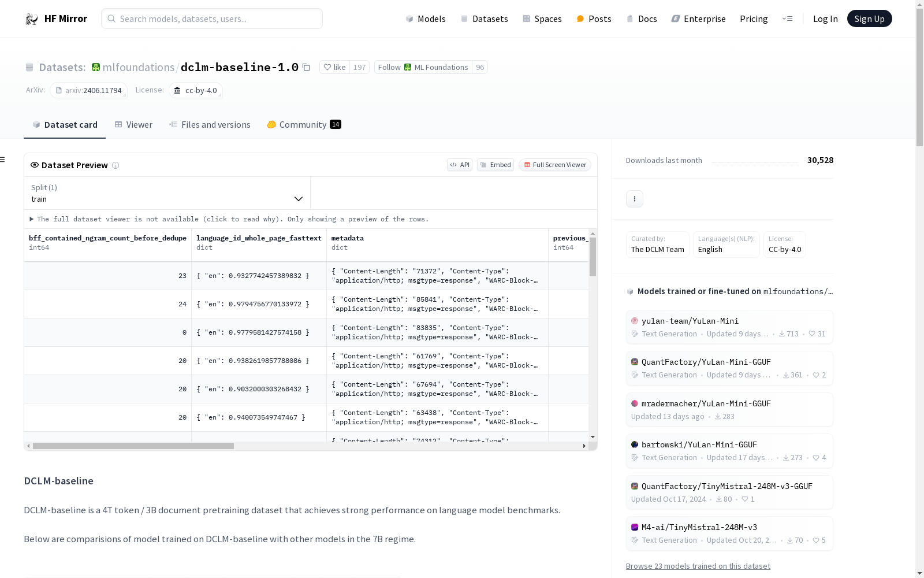924x578 pixels.
Task: Open the Enterprise nav item
Action: (x=698, y=19)
